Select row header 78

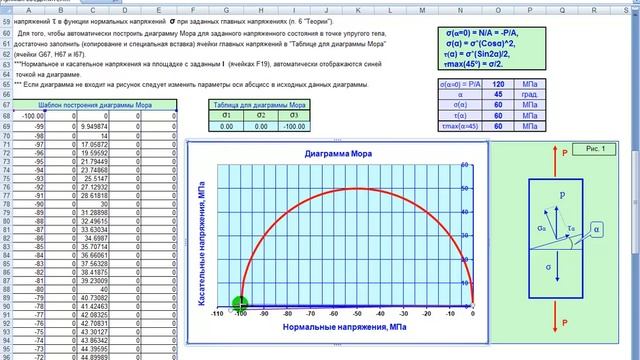6,204
